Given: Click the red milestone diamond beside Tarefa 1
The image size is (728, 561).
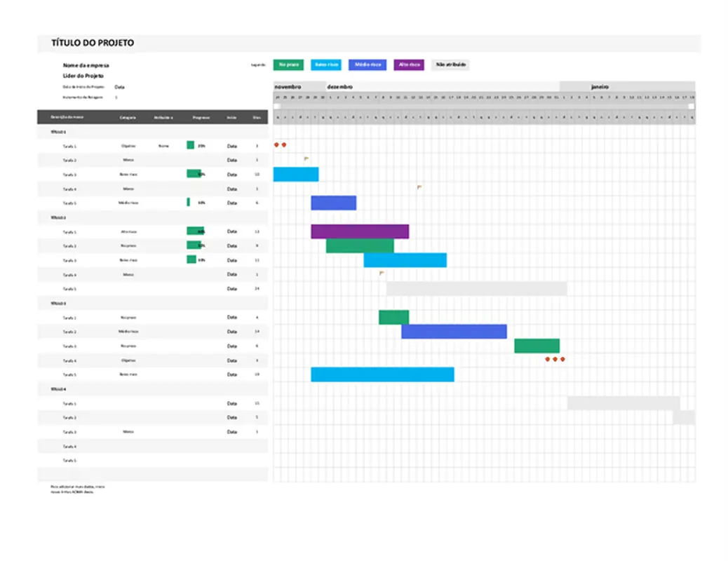Looking at the screenshot, I should (x=281, y=143).
